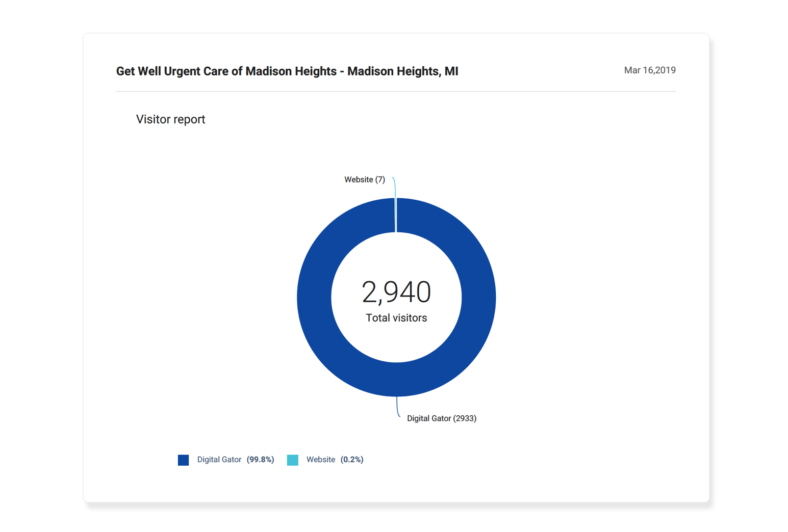788x532 pixels.
Task: Toggle the Digital Gator legend label
Action: (219, 460)
